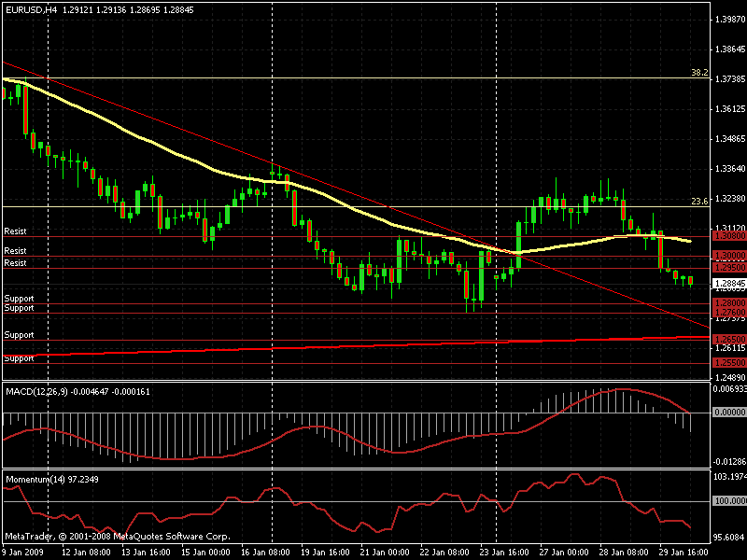Click the -0.01286 MACD axis value
747x560 pixels.
[729, 462]
